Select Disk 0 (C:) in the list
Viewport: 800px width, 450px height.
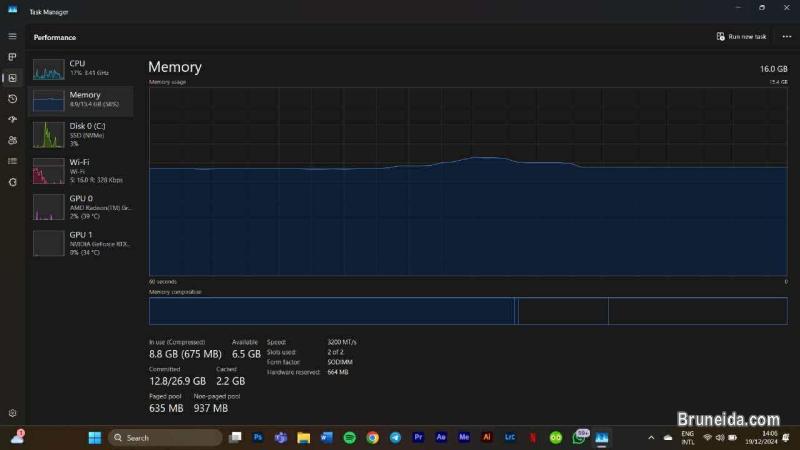[82, 134]
